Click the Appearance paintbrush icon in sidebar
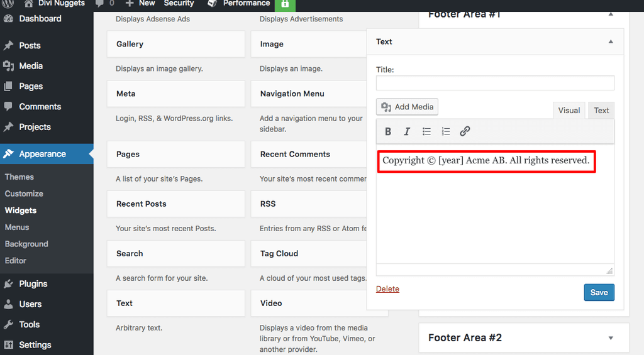Viewport: 644px width, 355px height. click(x=8, y=153)
